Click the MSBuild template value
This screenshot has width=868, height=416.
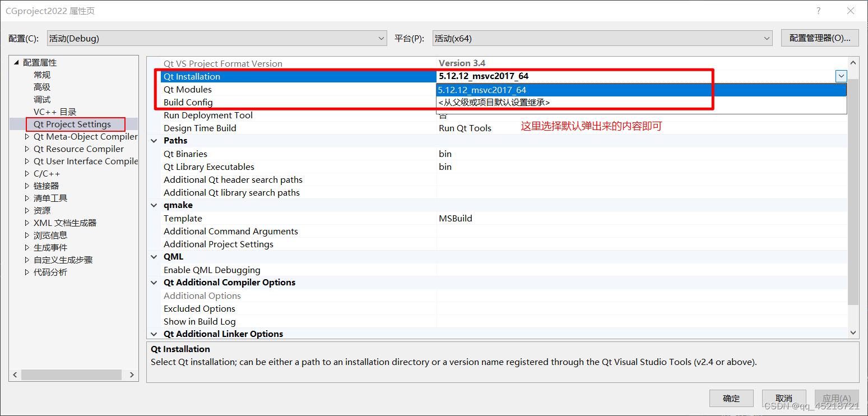(x=456, y=219)
